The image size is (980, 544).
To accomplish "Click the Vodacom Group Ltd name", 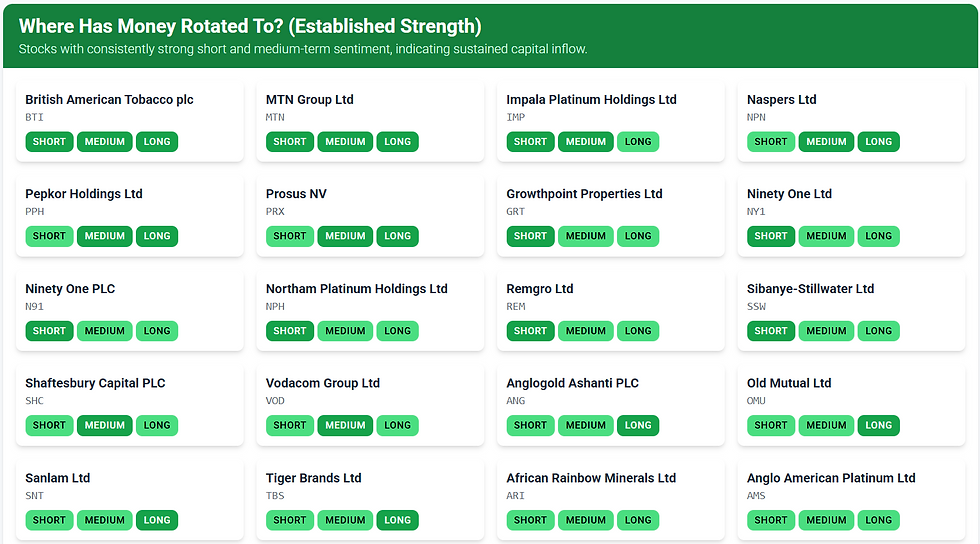I will tap(322, 383).
